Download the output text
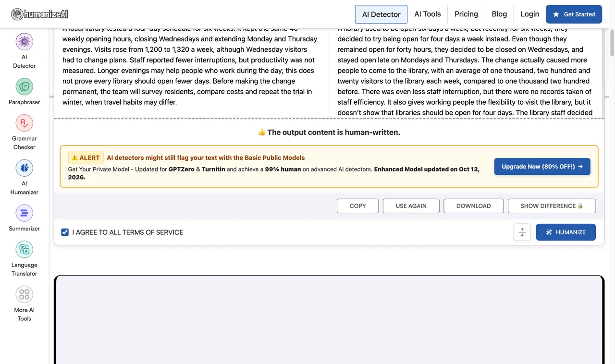The height and width of the screenshot is (364, 615). tap(473, 206)
